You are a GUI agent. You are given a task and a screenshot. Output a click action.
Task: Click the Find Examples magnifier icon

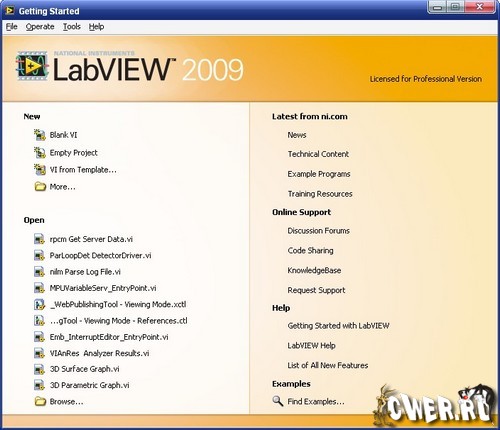278,401
